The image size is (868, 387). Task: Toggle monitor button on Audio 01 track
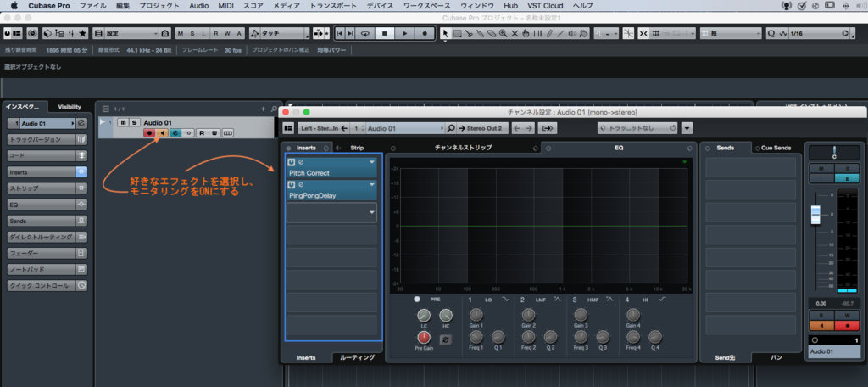pyautogui.click(x=162, y=133)
